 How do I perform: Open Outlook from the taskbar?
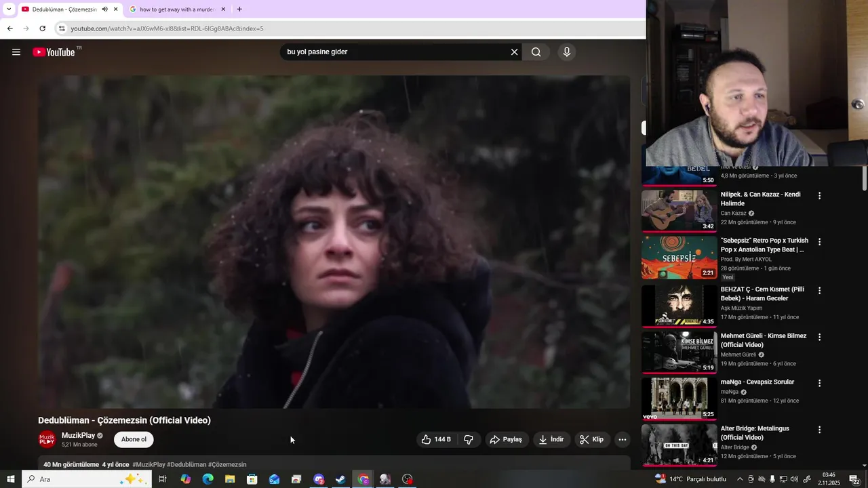[274, 479]
